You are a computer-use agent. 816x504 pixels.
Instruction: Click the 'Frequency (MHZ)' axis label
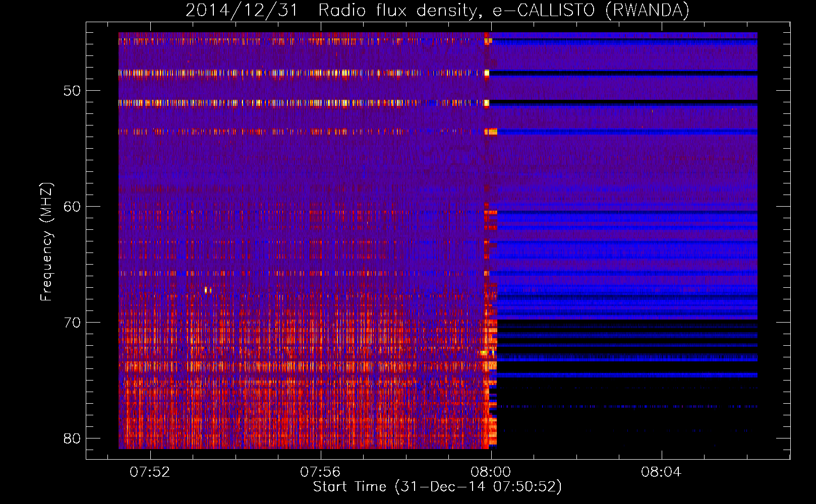pos(46,242)
